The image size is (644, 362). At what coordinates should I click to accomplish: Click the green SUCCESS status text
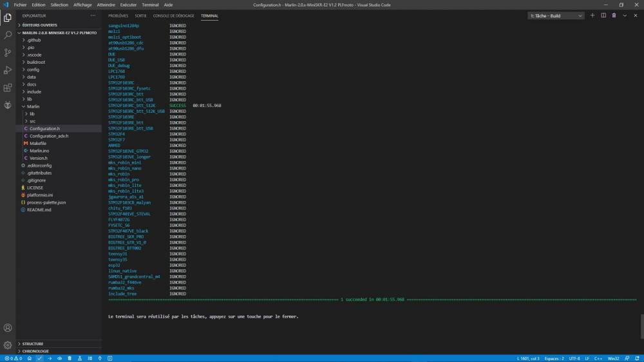click(x=178, y=106)
